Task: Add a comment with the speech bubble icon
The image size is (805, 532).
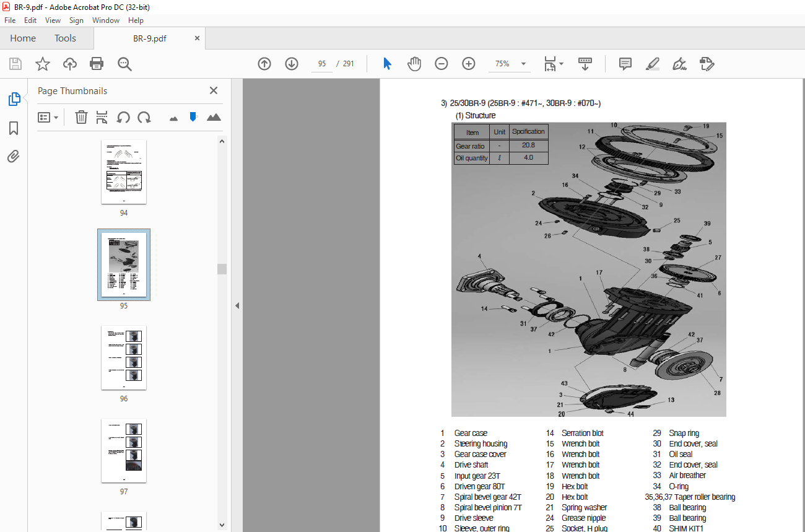Action: coord(625,64)
